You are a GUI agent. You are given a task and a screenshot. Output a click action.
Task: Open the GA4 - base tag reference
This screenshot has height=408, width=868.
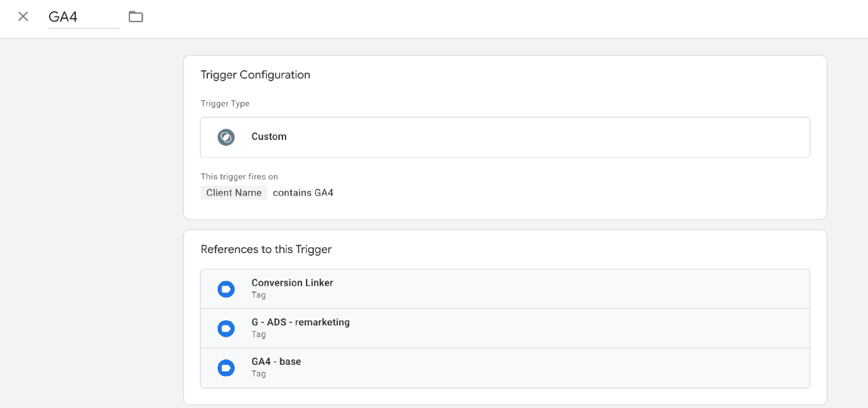(x=505, y=367)
